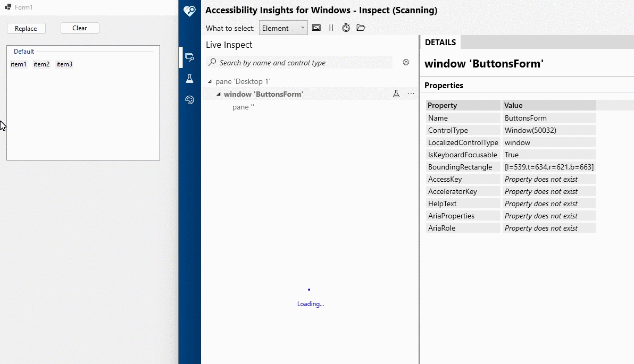
Task: Open a saved file using the folder icon
Action: pos(361,28)
